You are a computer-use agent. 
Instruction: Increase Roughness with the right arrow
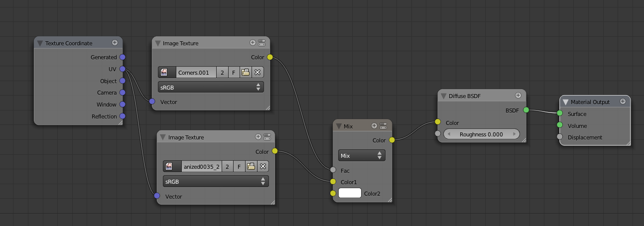pyautogui.click(x=515, y=134)
